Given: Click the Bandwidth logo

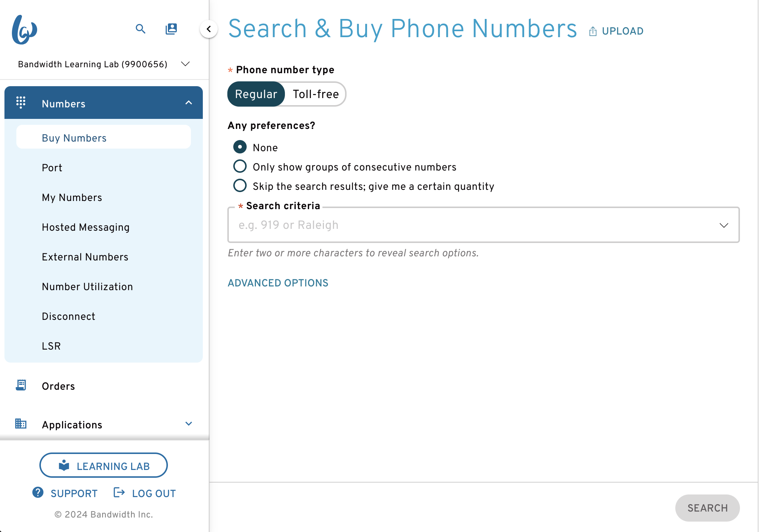Looking at the screenshot, I should tap(24, 30).
